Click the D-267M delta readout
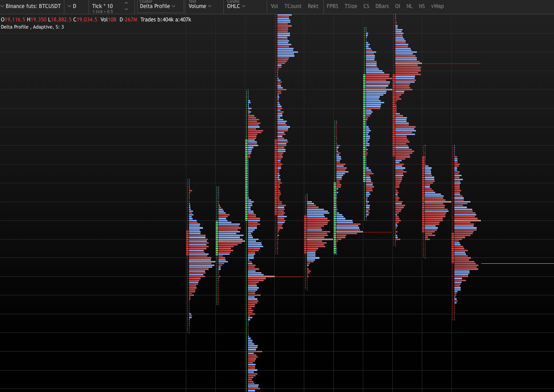Screen dimensions: 554x392 [x=128, y=20]
